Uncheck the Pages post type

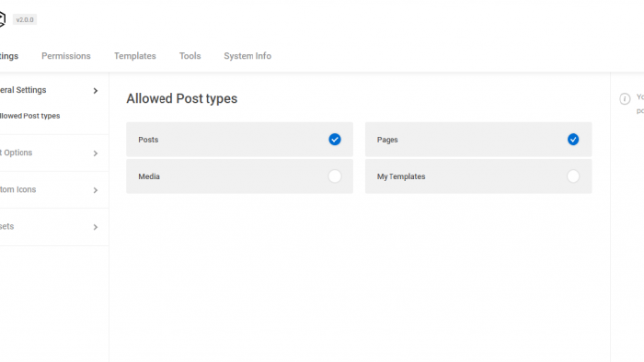coord(573,140)
